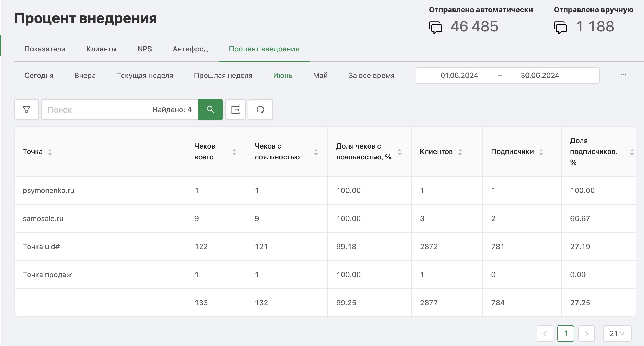The width and height of the screenshot is (644, 346).
Task: Open the page size 21 dropdown
Action: (617, 334)
